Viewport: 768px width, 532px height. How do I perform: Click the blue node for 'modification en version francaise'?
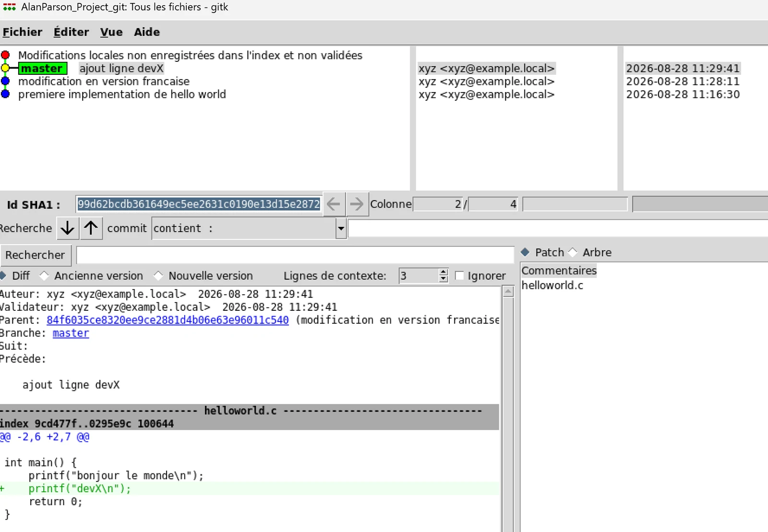tap(5, 81)
